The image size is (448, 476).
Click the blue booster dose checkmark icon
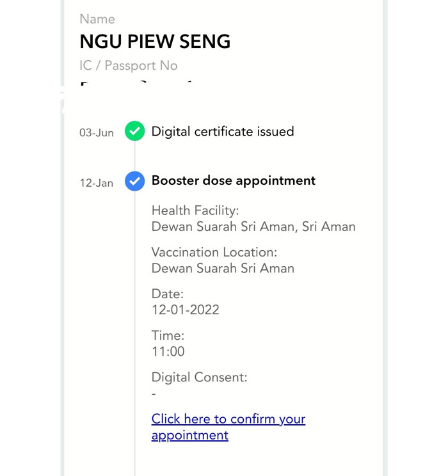[134, 181]
